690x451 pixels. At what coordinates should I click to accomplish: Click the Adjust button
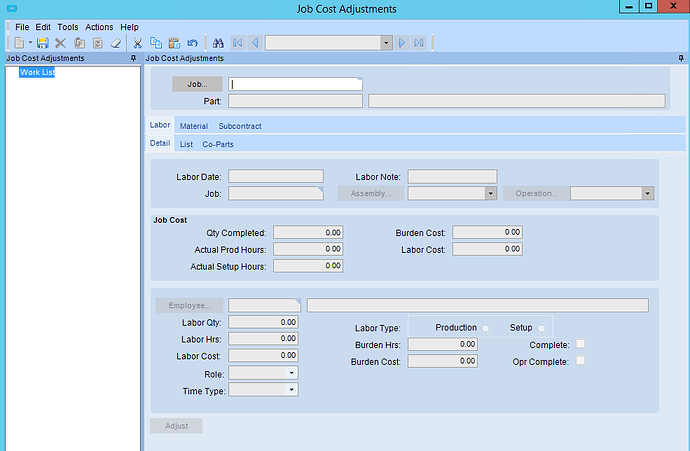point(176,426)
